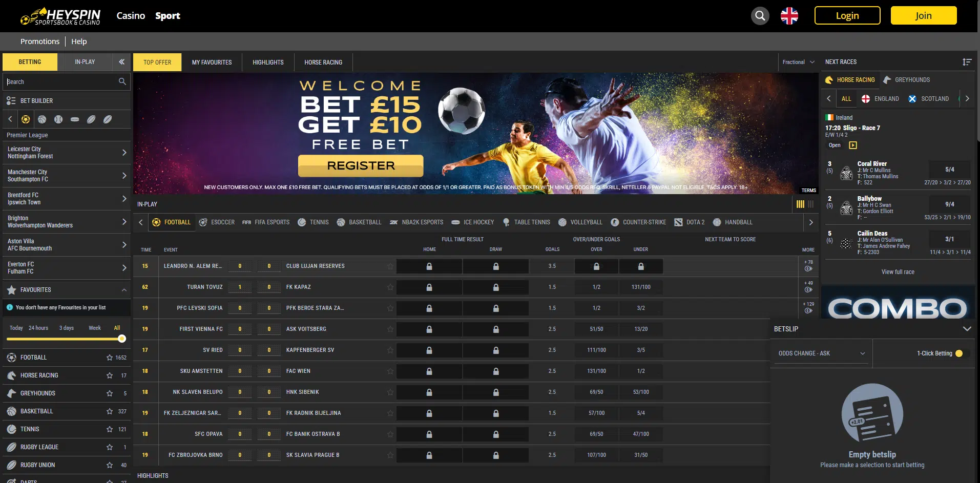Select football icon in sidebar sport strip
The height and width of the screenshot is (483, 980).
tap(26, 119)
